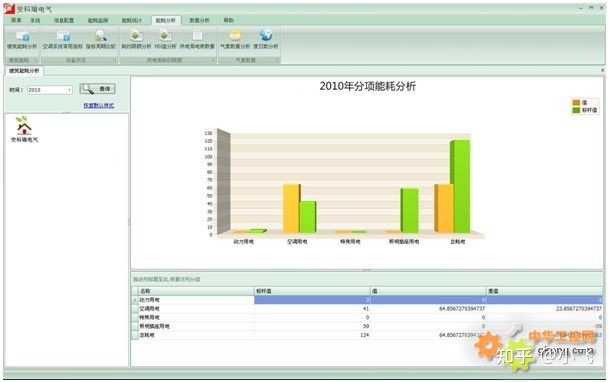Open the 供电局电表数据 document icon
Screen dimensions: 609x382
[x=197, y=39]
